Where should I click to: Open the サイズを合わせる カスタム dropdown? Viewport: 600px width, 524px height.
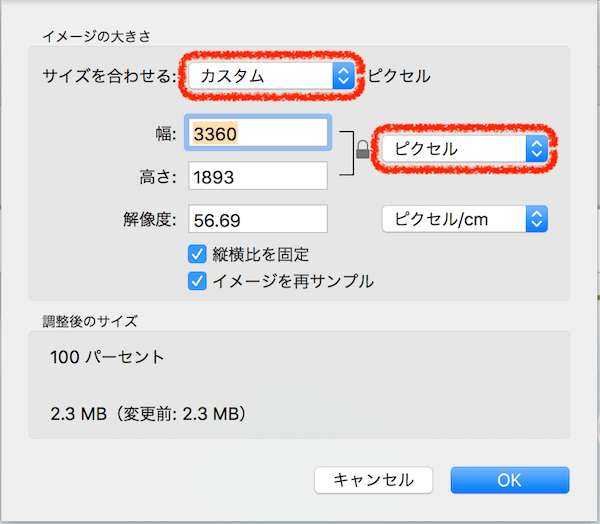[270, 75]
